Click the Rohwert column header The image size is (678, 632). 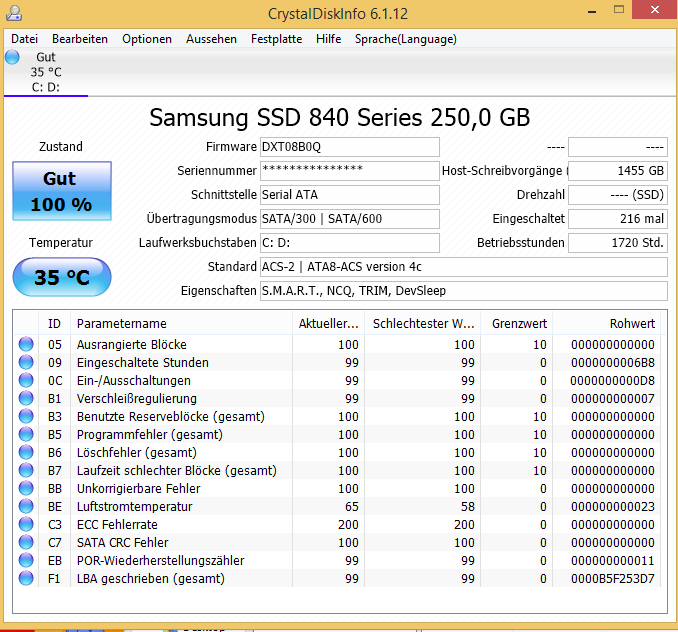pyautogui.click(x=607, y=323)
